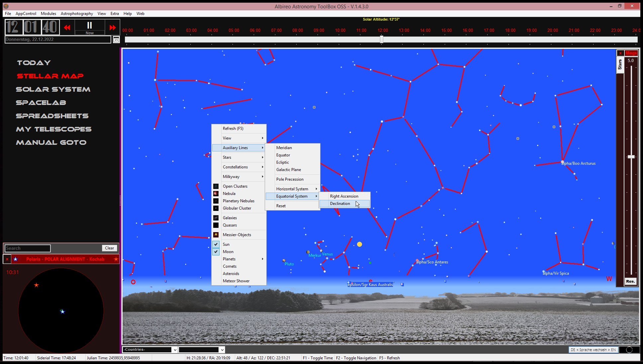Expand the Planets submenu
This screenshot has height=364, width=643.
point(239,259)
